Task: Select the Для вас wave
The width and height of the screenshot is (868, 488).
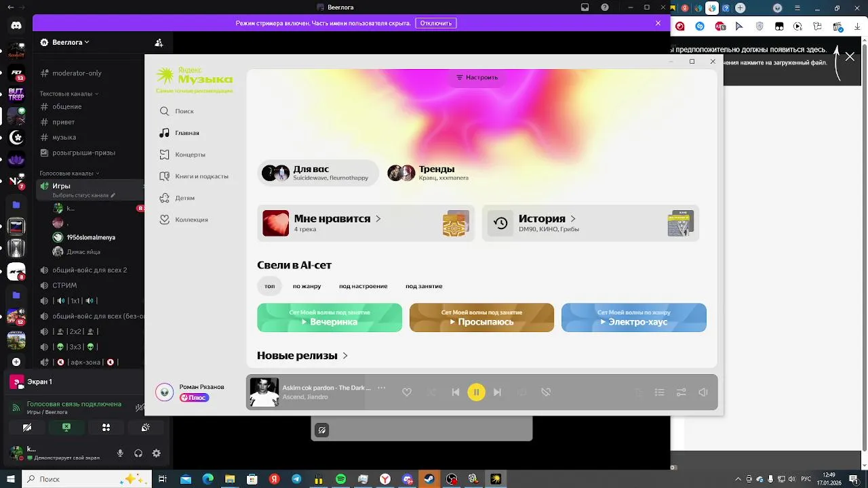Action: click(x=317, y=173)
